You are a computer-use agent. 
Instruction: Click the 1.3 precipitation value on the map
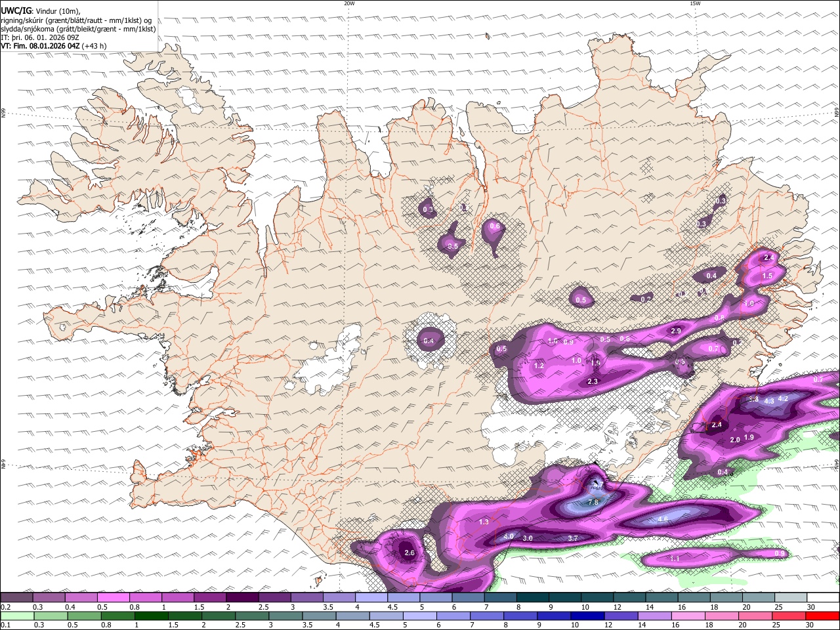(x=484, y=522)
